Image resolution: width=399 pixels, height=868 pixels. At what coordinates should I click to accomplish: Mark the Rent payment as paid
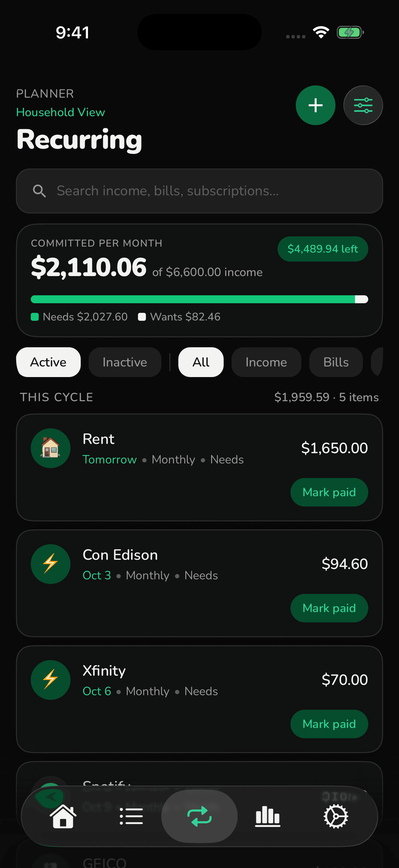[x=329, y=492]
